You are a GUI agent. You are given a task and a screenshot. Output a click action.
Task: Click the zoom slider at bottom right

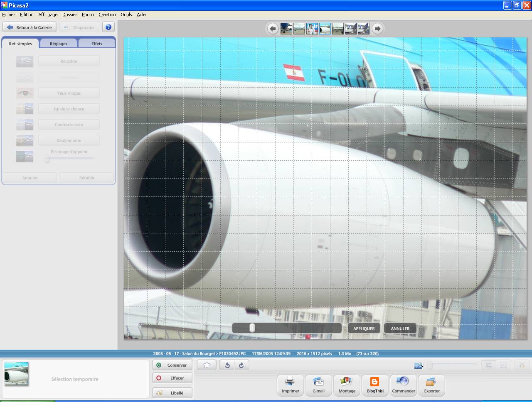click(x=452, y=365)
